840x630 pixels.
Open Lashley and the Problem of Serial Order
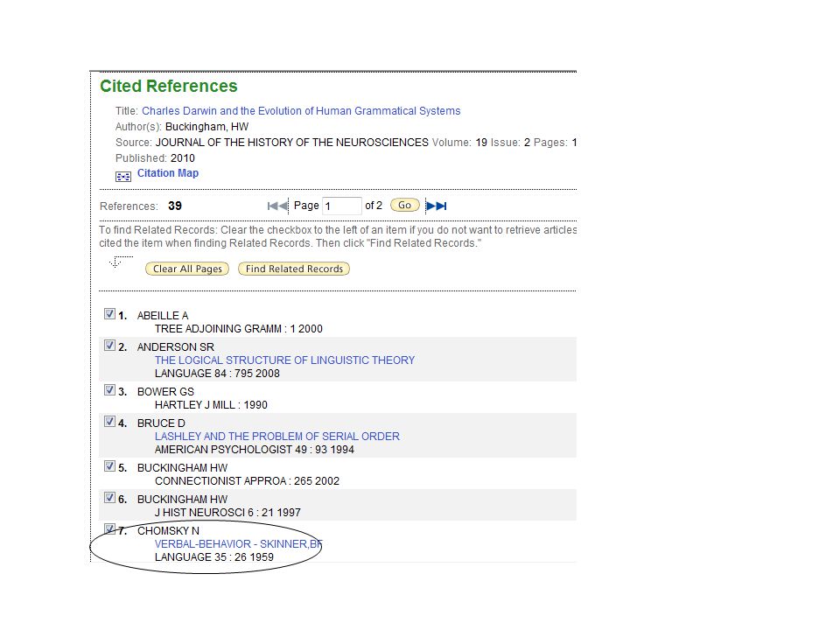pyautogui.click(x=277, y=436)
